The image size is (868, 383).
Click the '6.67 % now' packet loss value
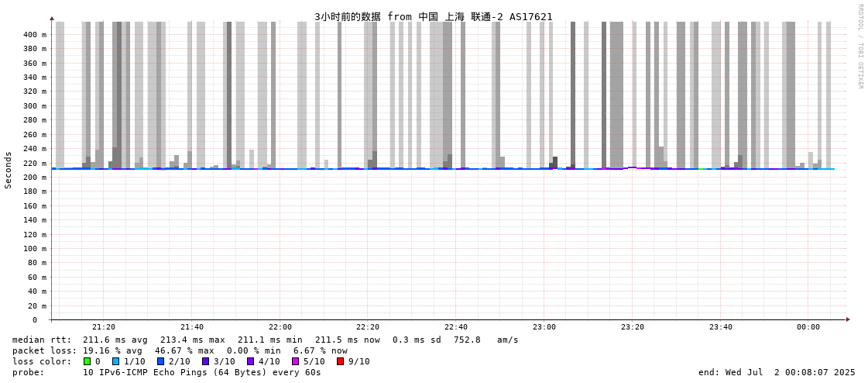click(x=321, y=351)
